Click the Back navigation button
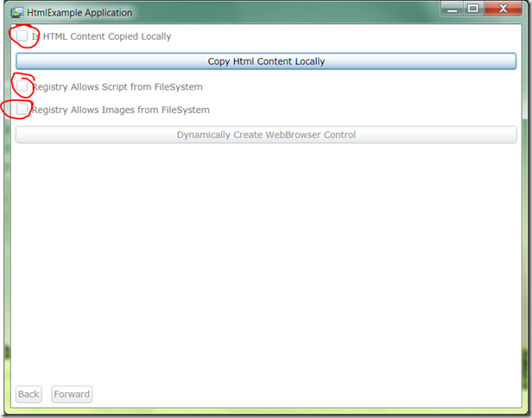 coord(28,394)
